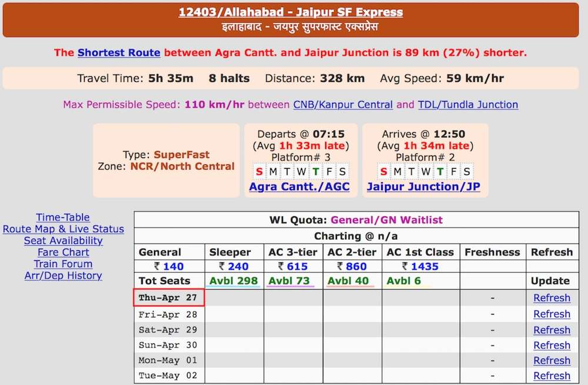Click red Sunday S in Agra Cantt. departure days
Image resolution: width=588 pixels, height=385 pixels.
259,172
